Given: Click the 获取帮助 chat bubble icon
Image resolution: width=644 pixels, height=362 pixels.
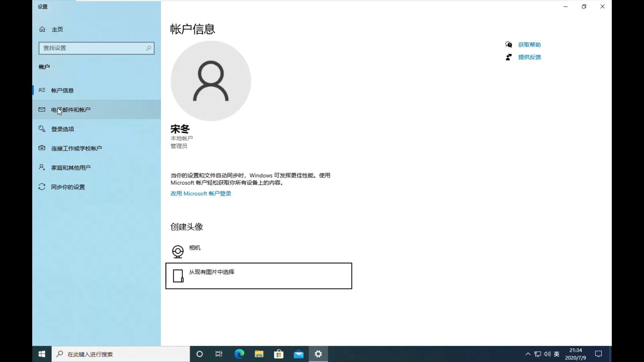Looking at the screenshot, I should click(x=508, y=45).
